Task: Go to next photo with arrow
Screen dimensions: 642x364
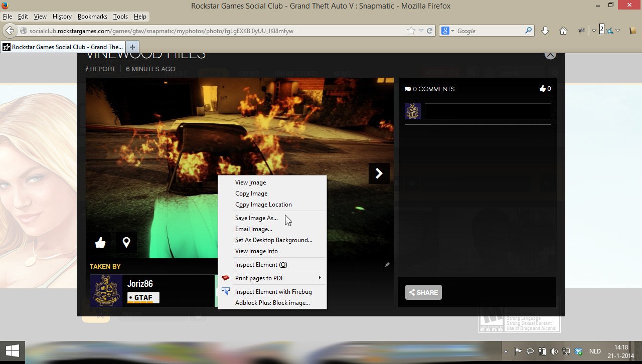Action: [379, 173]
